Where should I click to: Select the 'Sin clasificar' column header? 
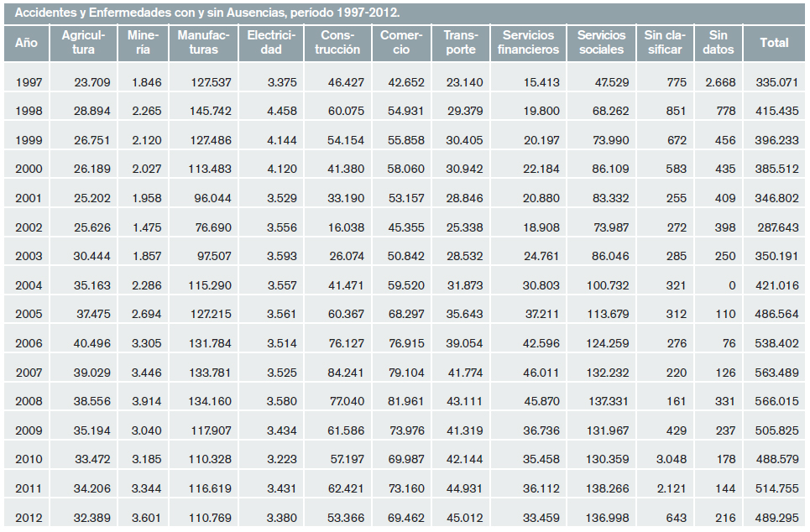coord(665,43)
